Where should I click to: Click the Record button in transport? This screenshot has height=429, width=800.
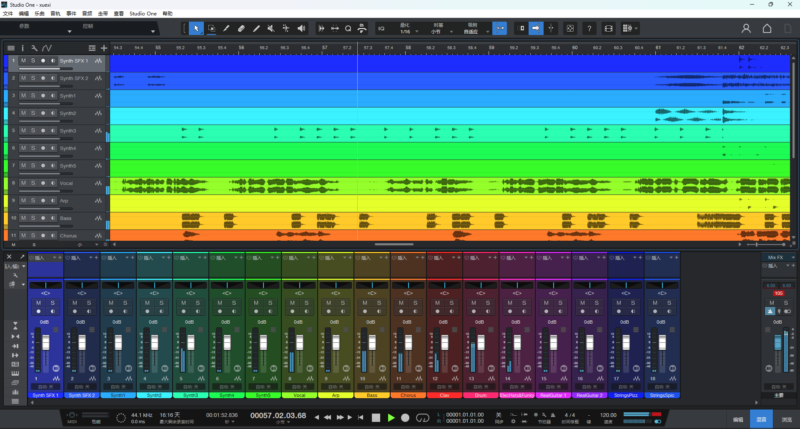click(x=407, y=417)
